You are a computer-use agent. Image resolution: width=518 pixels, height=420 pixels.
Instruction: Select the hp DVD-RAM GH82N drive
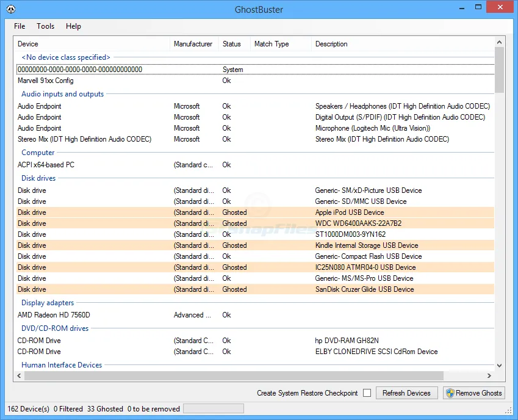[x=256, y=341]
